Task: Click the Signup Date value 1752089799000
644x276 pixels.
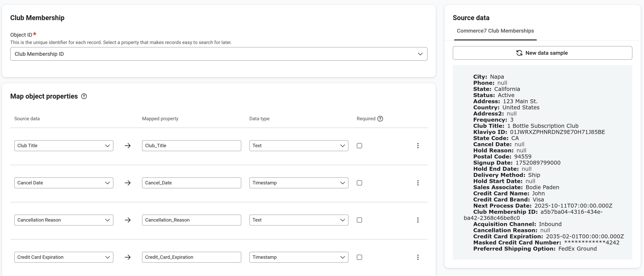Action: tap(538, 163)
